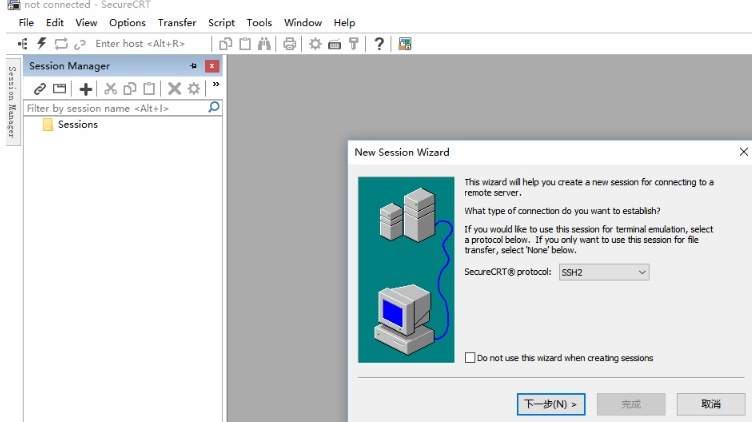Click the Quick Connect lightning icon
The width and height of the screenshot is (752, 422).
pyautogui.click(x=42, y=44)
